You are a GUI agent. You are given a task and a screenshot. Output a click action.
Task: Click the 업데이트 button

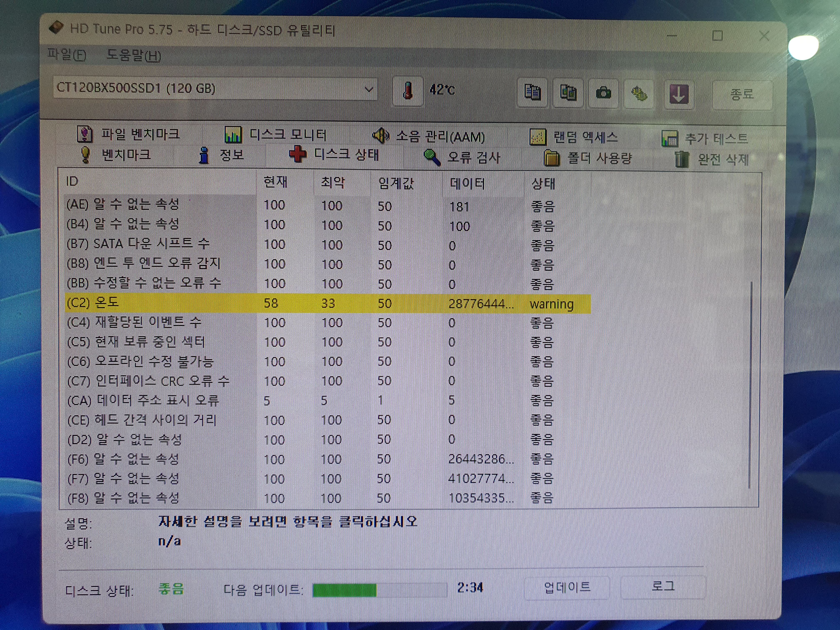point(567,587)
